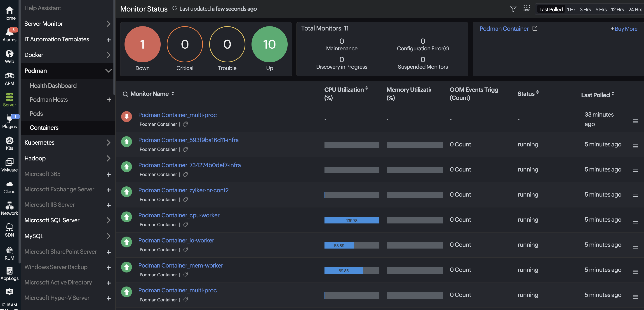Add Microsoft 365 monitor with plus
Image resolution: width=644 pixels, height=310 pixels.
coord(108,174)
